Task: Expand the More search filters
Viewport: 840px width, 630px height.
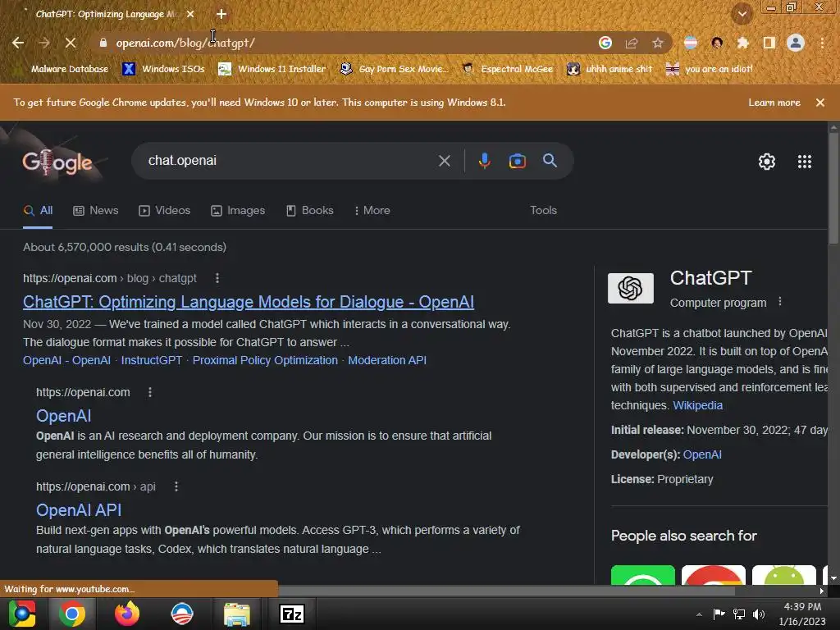Action: [x=372, y=211]
